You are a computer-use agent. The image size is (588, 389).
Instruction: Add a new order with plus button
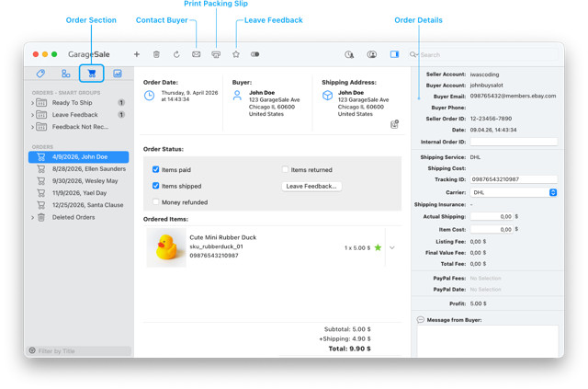coord(137,54)
